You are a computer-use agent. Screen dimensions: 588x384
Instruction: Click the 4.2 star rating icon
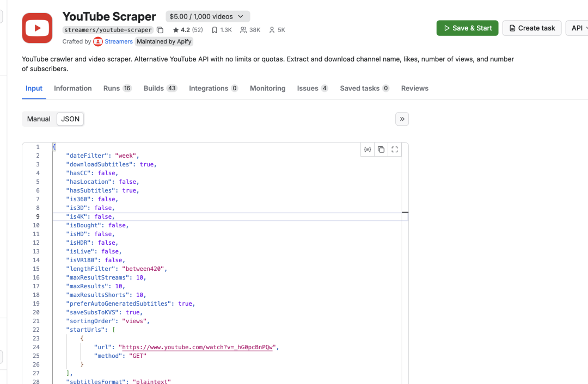point(176,30)
